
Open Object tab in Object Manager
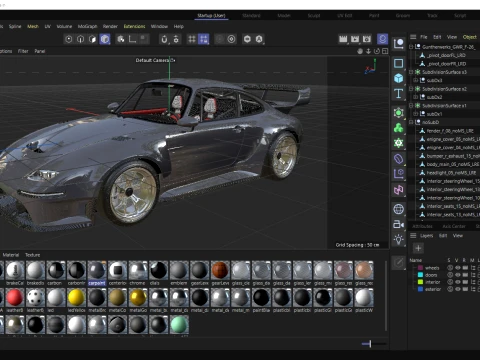(x=469, y=37)
